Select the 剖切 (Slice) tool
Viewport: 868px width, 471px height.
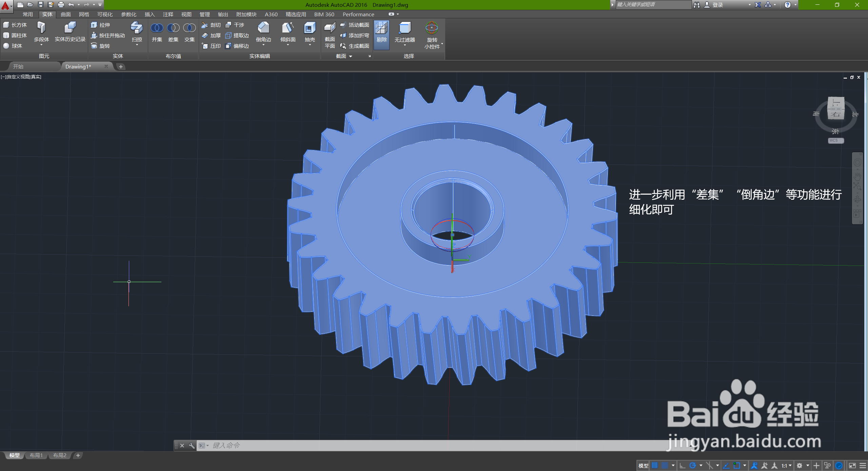(211, 25)
